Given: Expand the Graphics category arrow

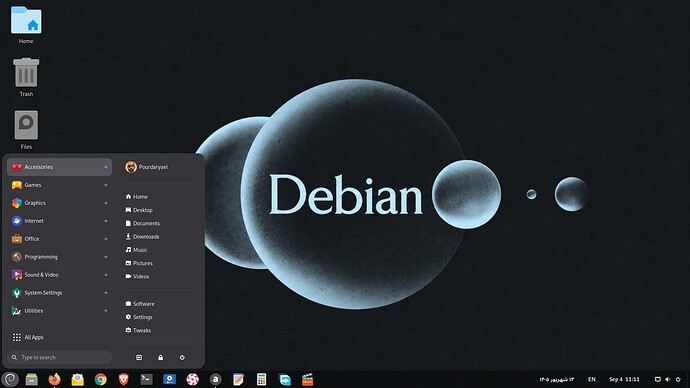Looking at the screenshot, I should tap(106, 203).
